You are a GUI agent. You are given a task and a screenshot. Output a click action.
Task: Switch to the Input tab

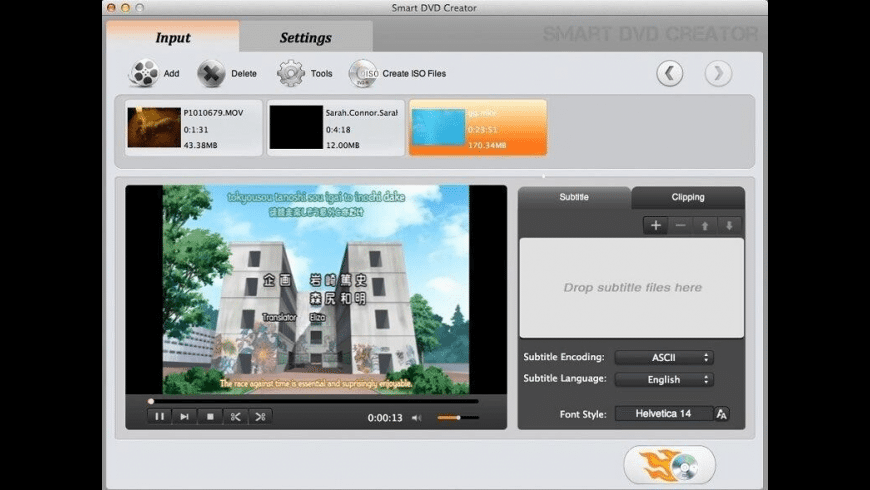point(173,37)
